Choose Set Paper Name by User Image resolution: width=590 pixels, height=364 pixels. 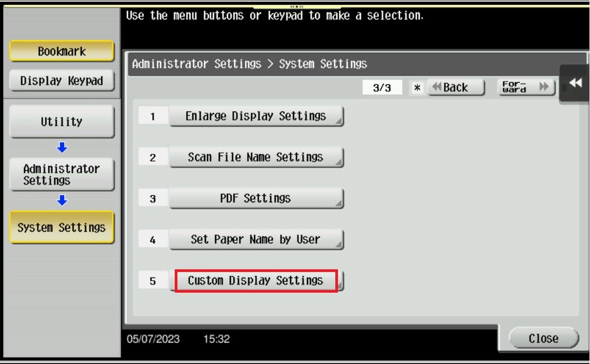click(x=256, y=239)
